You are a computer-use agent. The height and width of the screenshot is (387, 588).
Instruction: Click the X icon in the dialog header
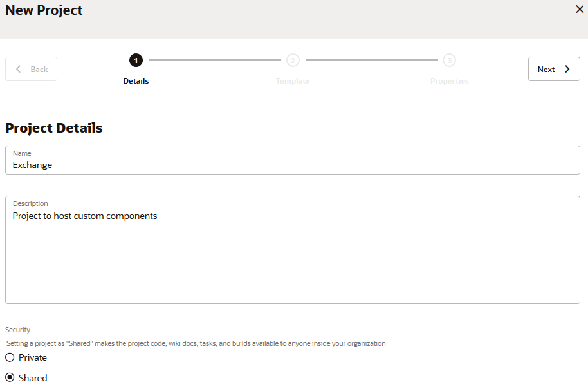(578, 10)
